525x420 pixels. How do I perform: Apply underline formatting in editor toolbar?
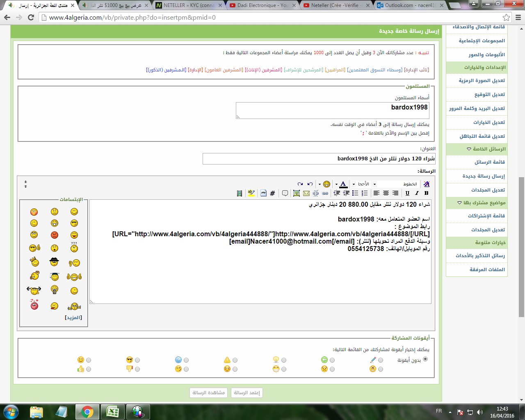407,193
